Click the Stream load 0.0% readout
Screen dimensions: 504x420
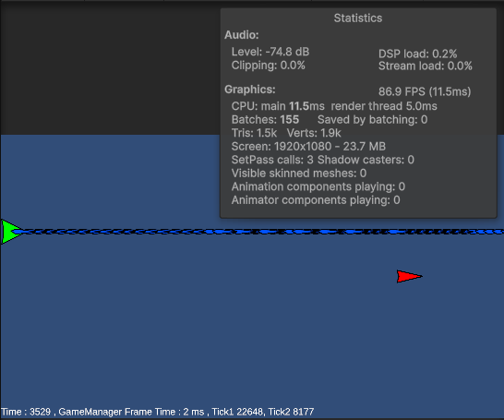click(425, 66)
